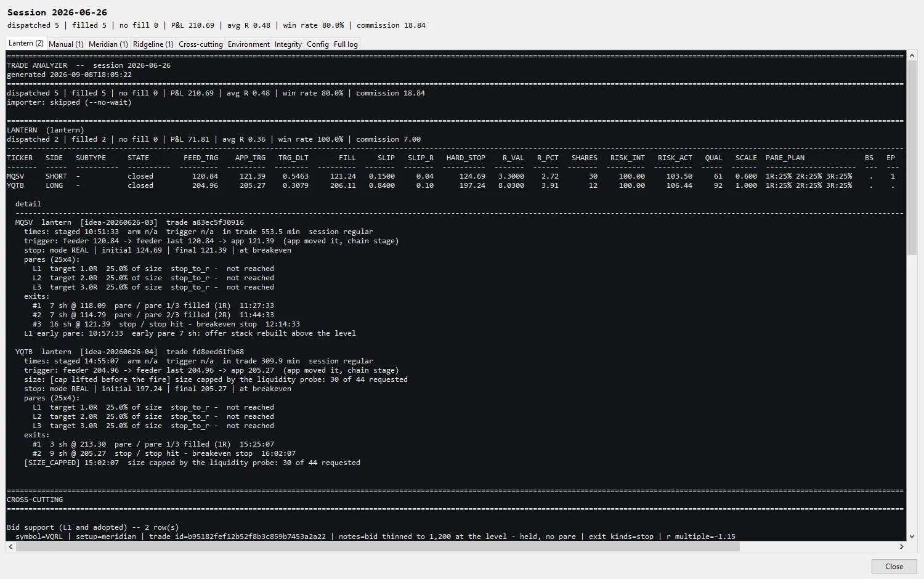Image resolution: width=924 pixels, height=579 pixels.
Task: Click the horizontal scrollbar right arrow
Action: coord(901,546)
